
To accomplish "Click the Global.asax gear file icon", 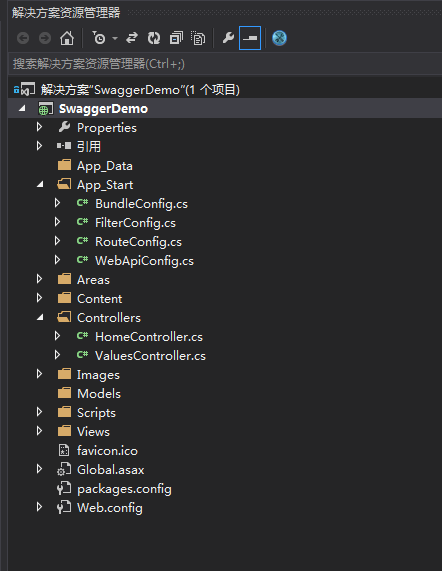I will 64,469.
